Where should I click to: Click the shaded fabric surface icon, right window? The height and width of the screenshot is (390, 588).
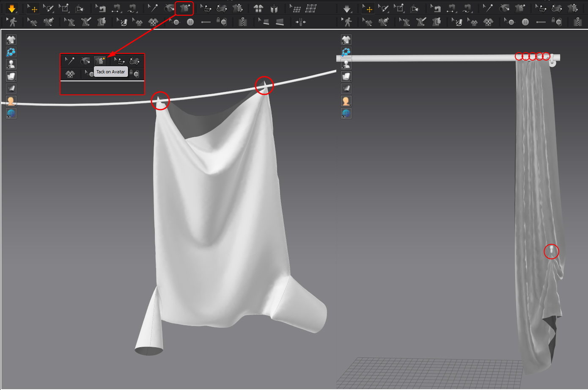tap(346, 89)
